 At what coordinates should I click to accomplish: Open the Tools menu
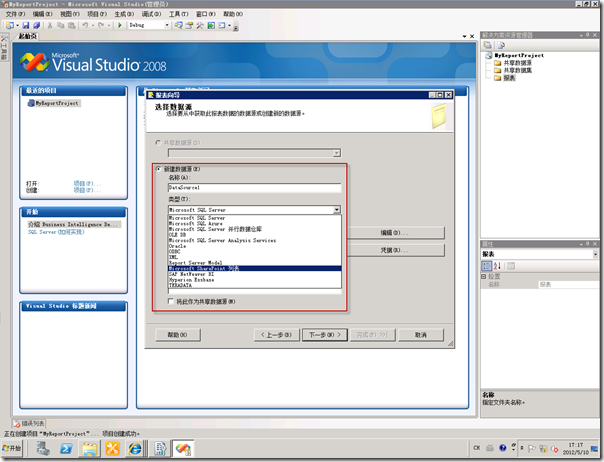pyautogui.click(x=179, y=14)
